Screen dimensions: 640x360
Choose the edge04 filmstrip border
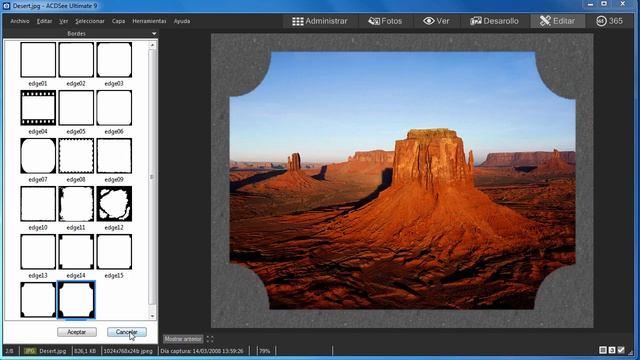38,108
